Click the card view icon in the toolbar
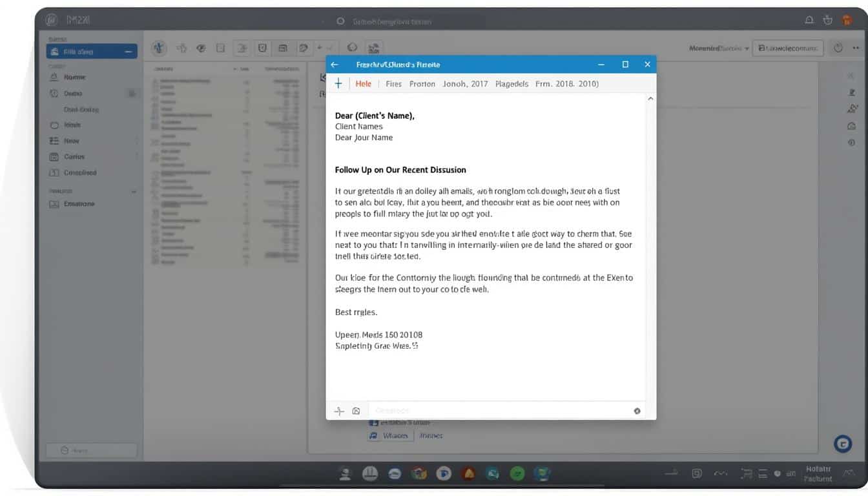The width and height of the screenshot is (868, 496). [282, 48]
